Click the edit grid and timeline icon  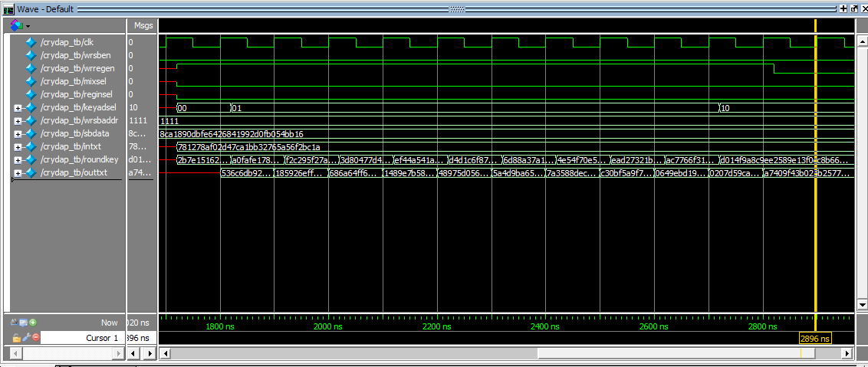(x=23, y=323)
